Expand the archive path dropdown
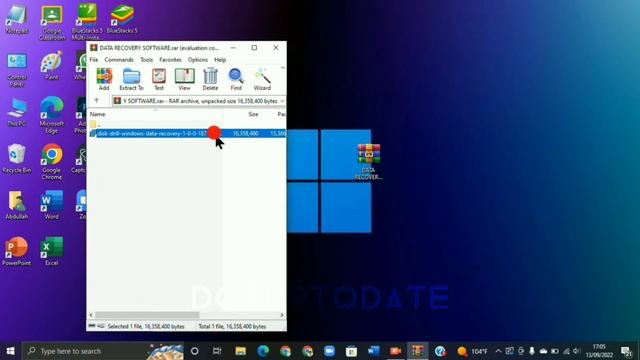640x360 pixels. tap(282, 101)
